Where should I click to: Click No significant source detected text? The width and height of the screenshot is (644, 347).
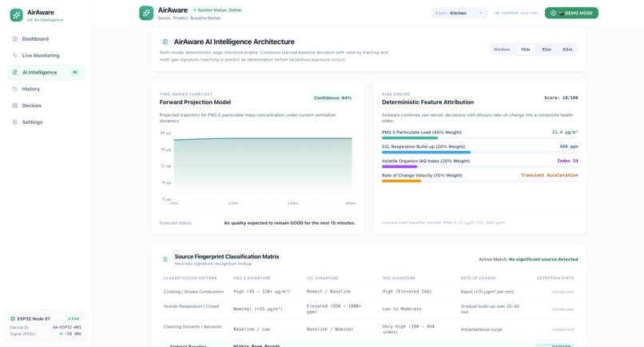point(543,259)
